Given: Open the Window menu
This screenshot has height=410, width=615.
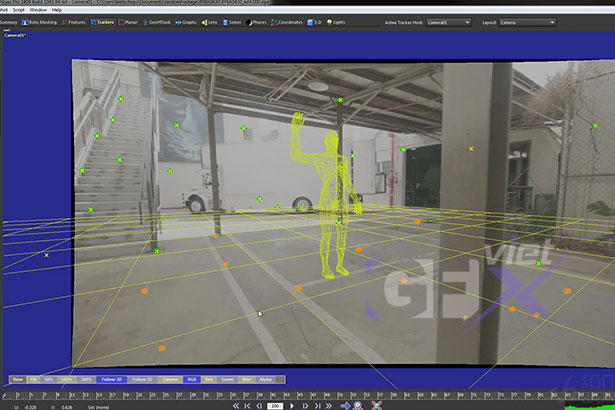Looking at the screenshot, I should pos(37,9).
